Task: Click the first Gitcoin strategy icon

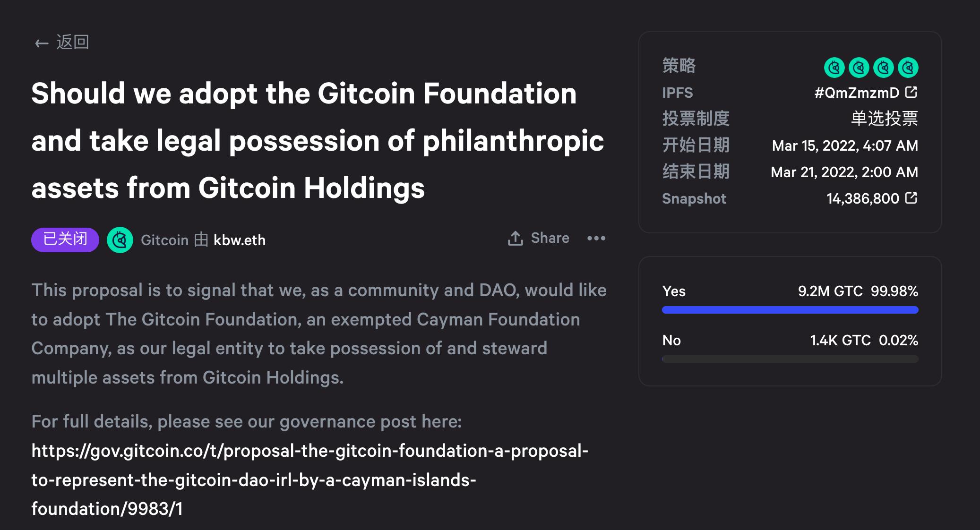Action: (835, 67)
